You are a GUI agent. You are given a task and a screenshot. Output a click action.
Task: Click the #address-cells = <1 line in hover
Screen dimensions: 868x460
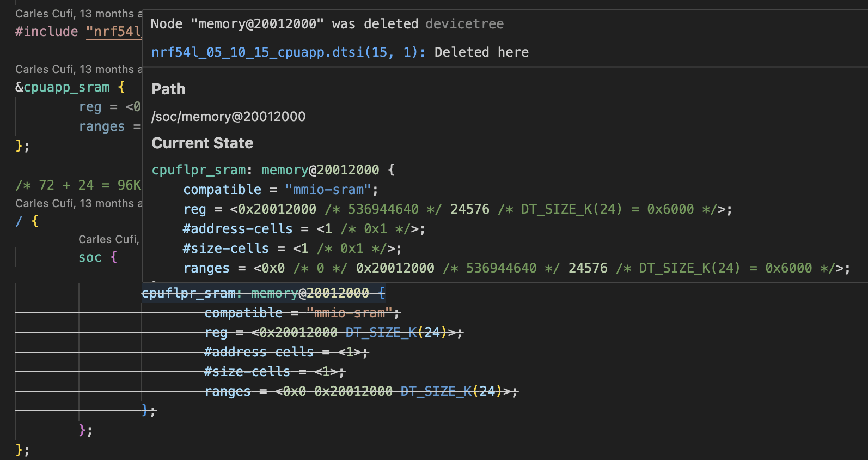304,229
